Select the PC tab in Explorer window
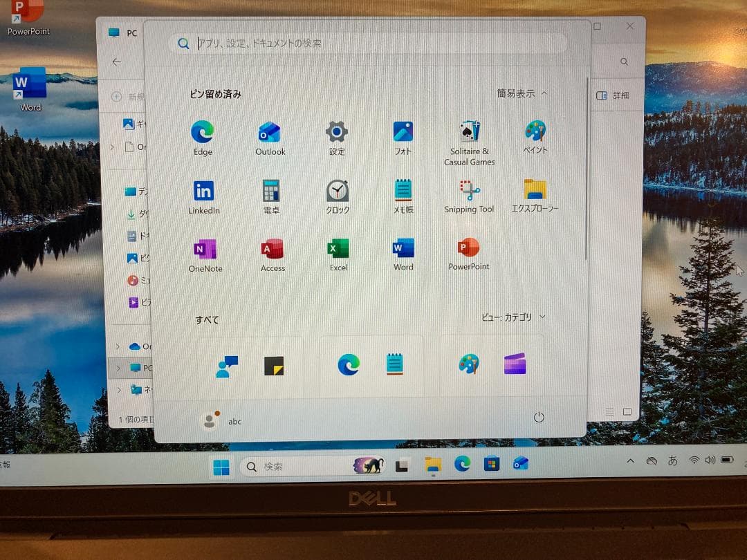The width and height of the screenshot is (747, 560). (123, 33)
